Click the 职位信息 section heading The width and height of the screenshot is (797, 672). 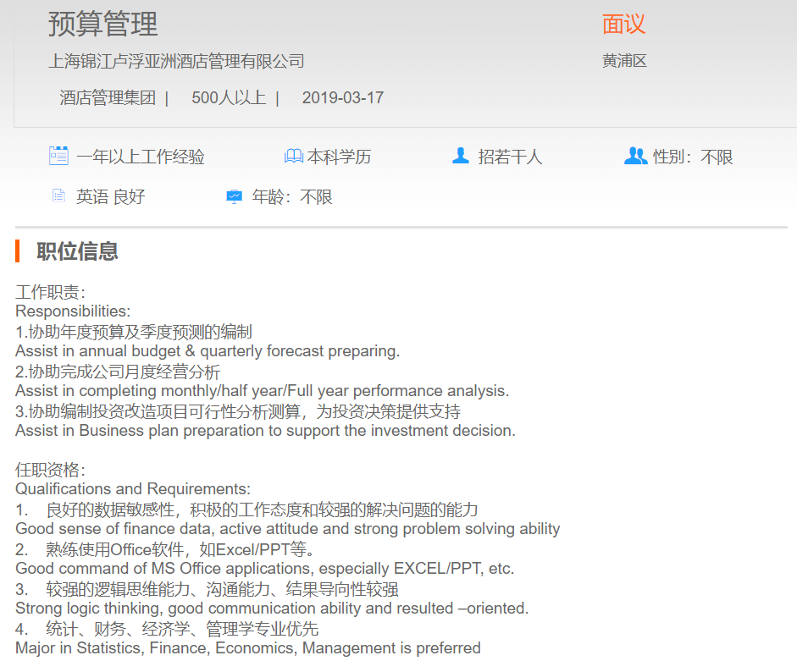point(77,251)
